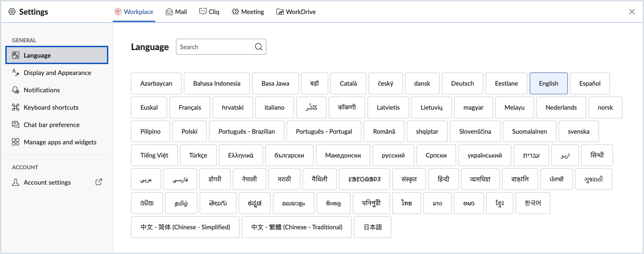Select Français language tile
The width and height of the screenshot is (644, 254).
(x=189, y=107)
